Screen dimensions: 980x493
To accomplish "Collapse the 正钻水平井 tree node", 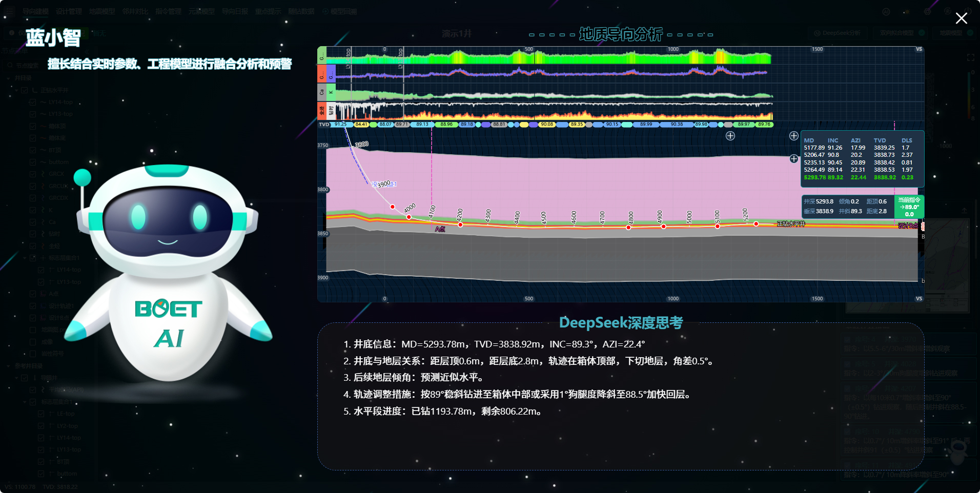I will 16,90.
